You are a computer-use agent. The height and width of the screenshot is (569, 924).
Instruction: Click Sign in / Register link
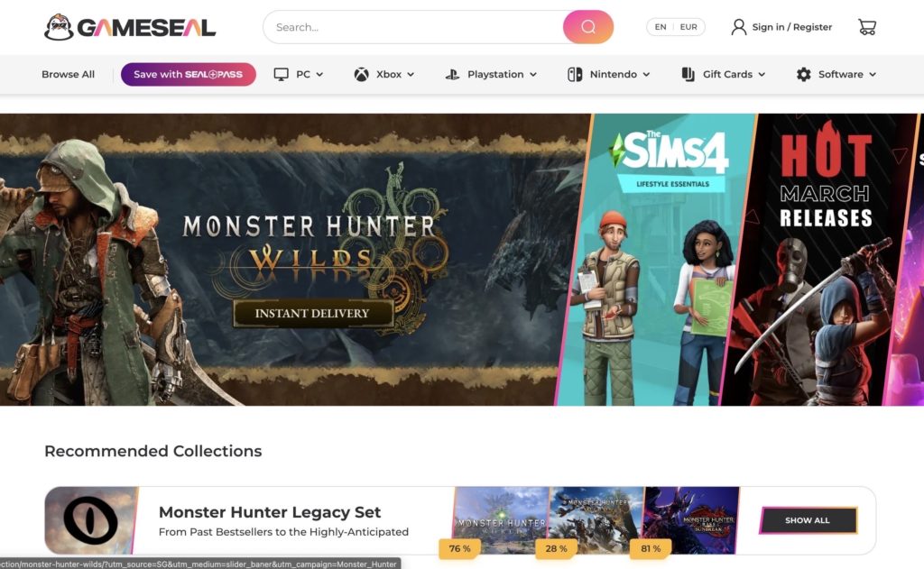(x=792, y=27)
